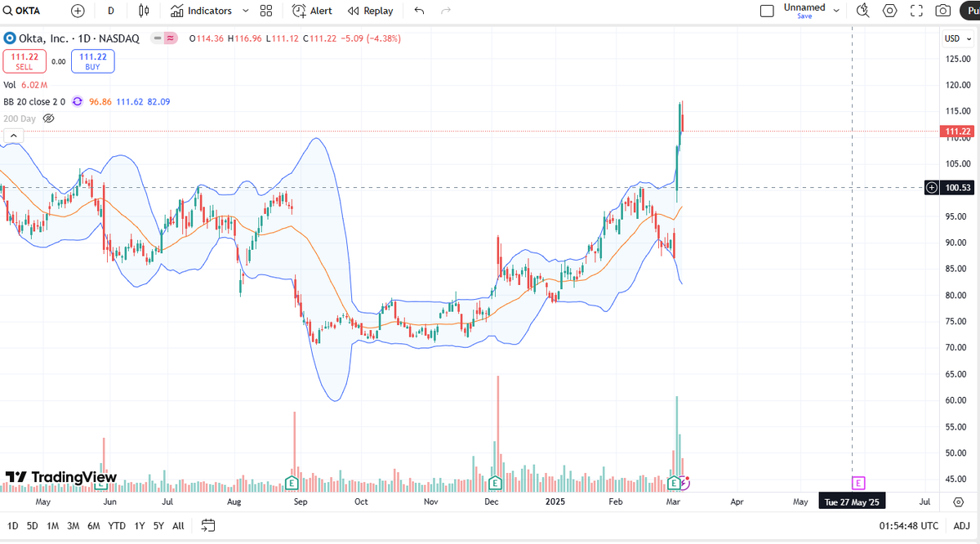This screenshot has height=544, width=980.
Task: Enter fullscreen mode
Action: pos(916,11)
